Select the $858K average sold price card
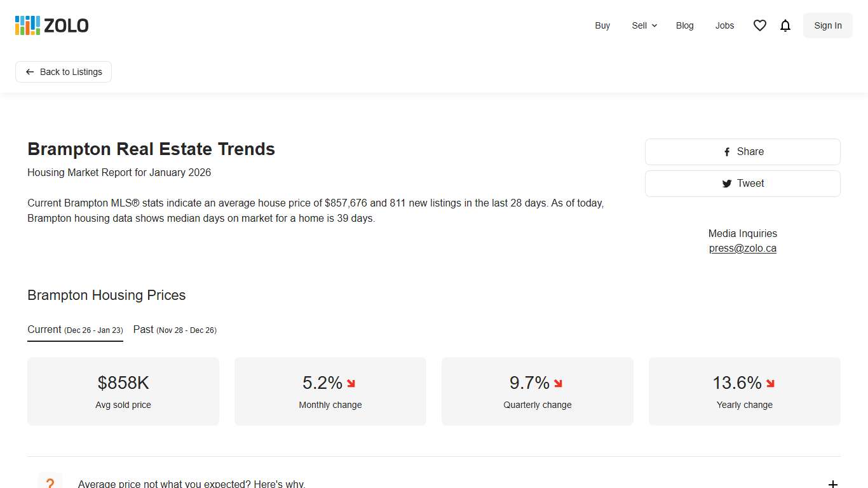Screen dimensions: 868x488 (x=123, y=391)
